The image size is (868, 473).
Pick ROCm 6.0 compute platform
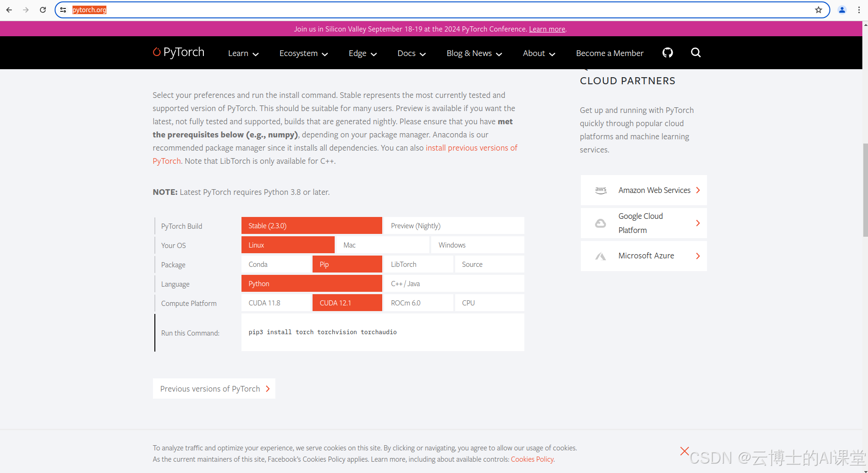pyautogui.click(x=418, y=303)
